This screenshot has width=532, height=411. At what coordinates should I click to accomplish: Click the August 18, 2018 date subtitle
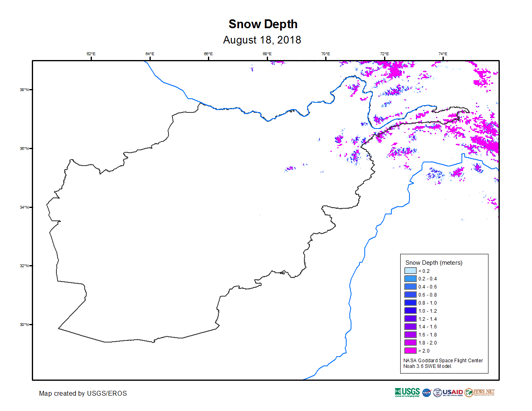[262, 40]
